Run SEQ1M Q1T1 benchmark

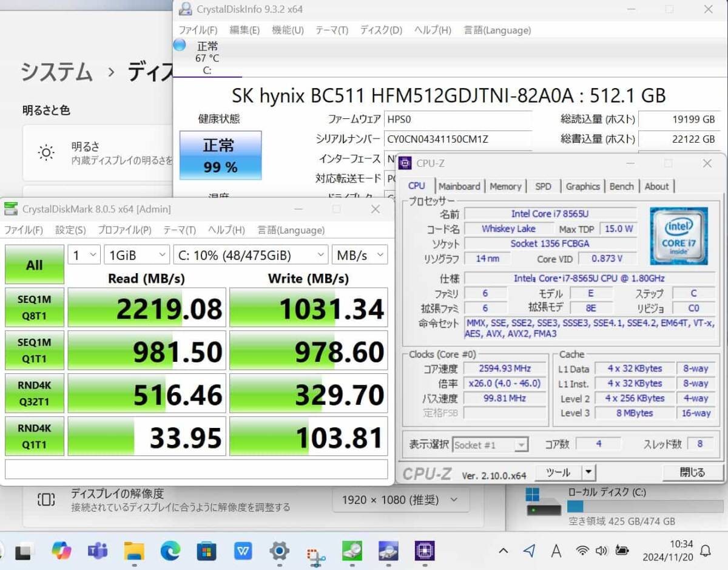[35, 350]
